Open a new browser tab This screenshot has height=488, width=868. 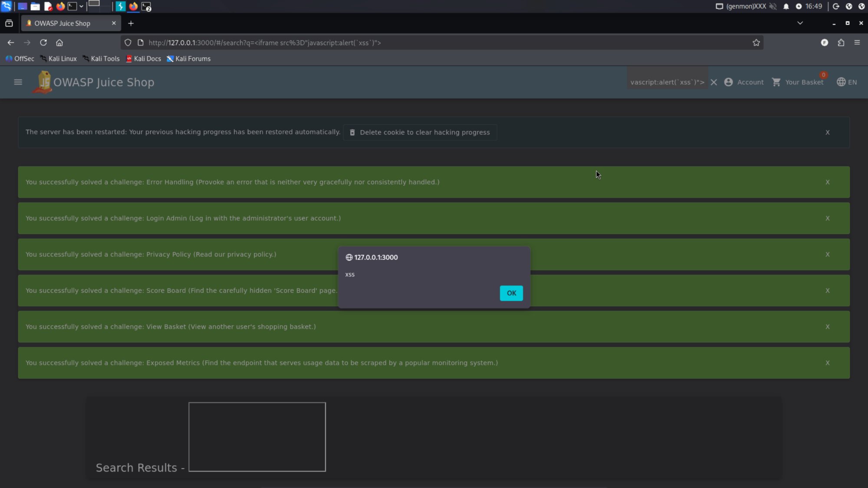pos(131,23)
